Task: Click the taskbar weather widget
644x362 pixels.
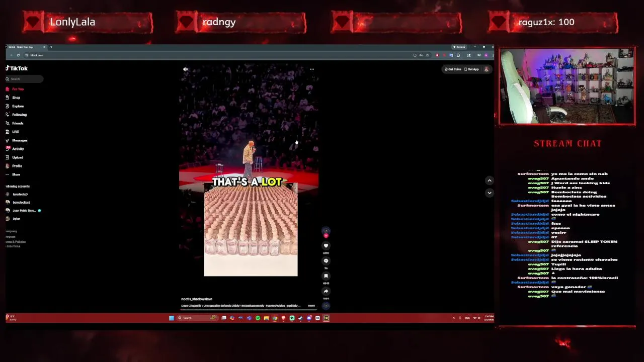Action: (x=11, y=318)
